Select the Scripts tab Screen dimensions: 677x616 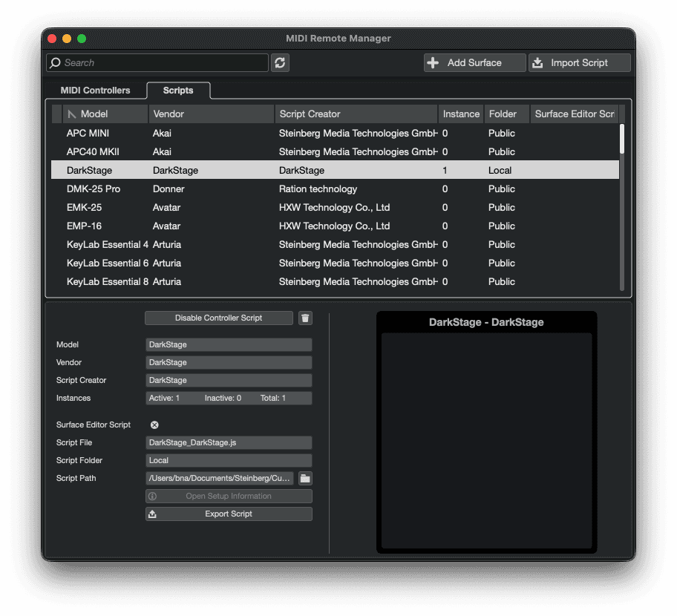point(178,91)
